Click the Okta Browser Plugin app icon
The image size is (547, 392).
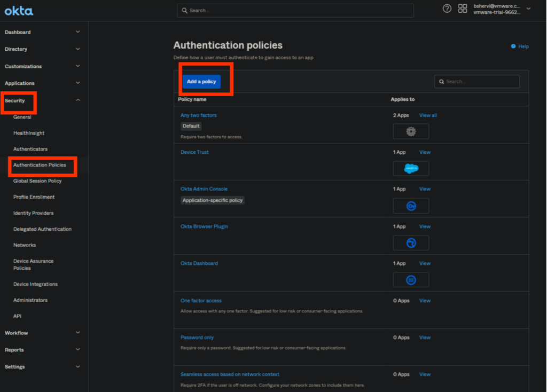411,243
